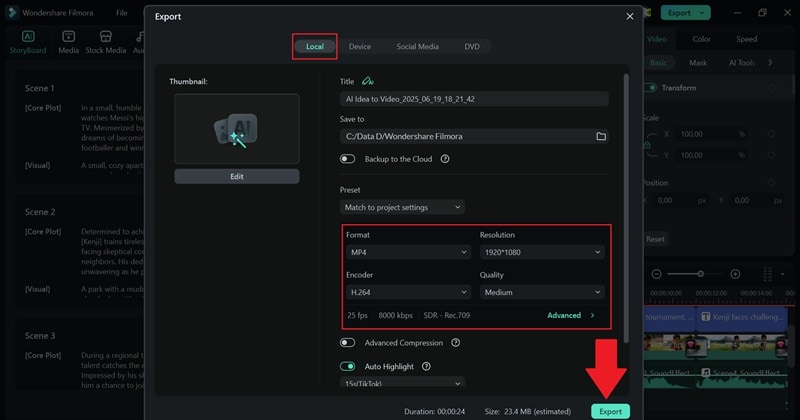This screenshot has width=800, height=420.
Task: Open Backup to the Cloud help icon
Action: point(445,159)
